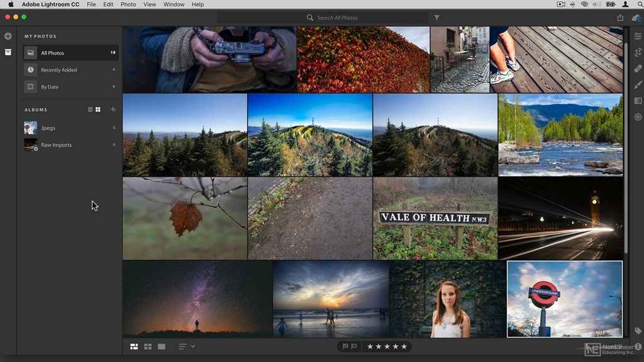Click the Add Photos plus icon
The height and width of the screenshot is (362, 644).
(x=8, y=36)
